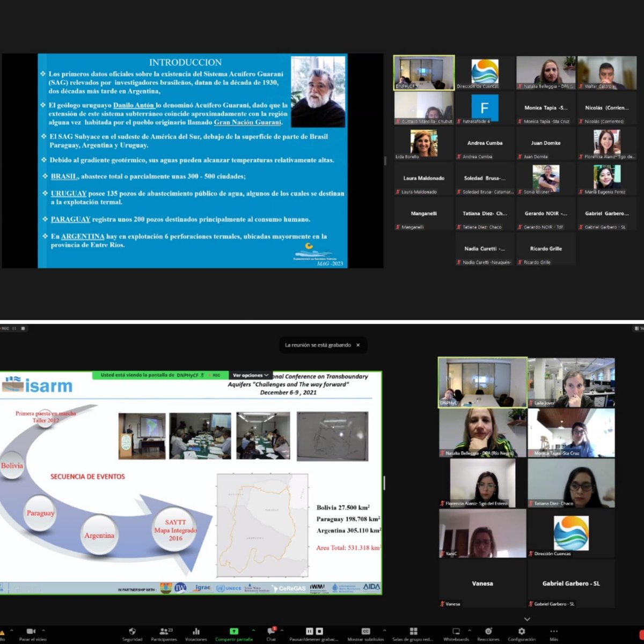This screenshot has width=644, height=644.
Task: Select María Eugenia Perez's video tile
Action: click(607, 178)
